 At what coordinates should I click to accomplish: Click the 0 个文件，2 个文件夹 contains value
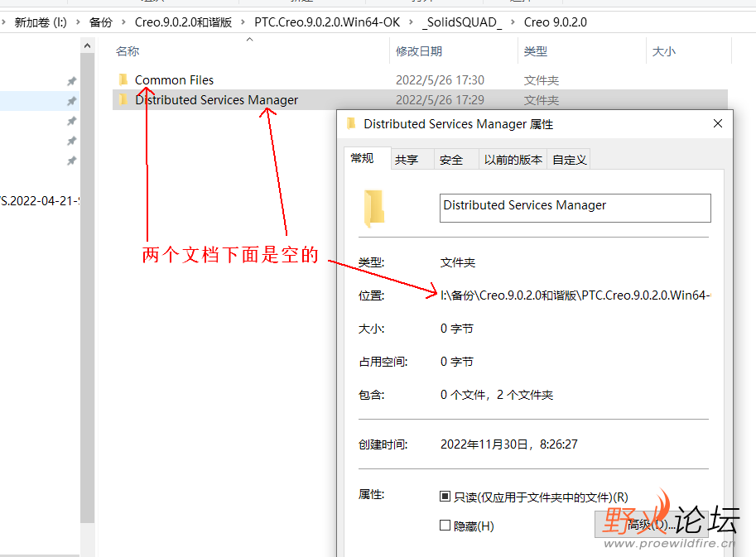pyautogui.click(x=497, y=395)
